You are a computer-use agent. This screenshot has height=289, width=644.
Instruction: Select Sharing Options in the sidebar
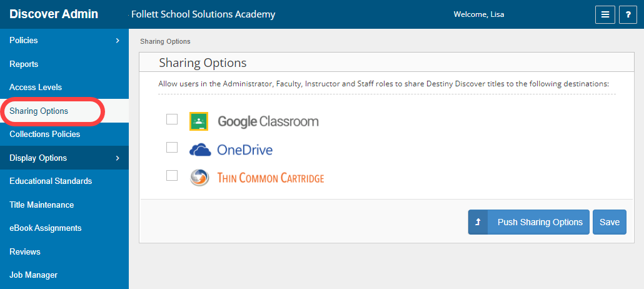click(64, 111)
